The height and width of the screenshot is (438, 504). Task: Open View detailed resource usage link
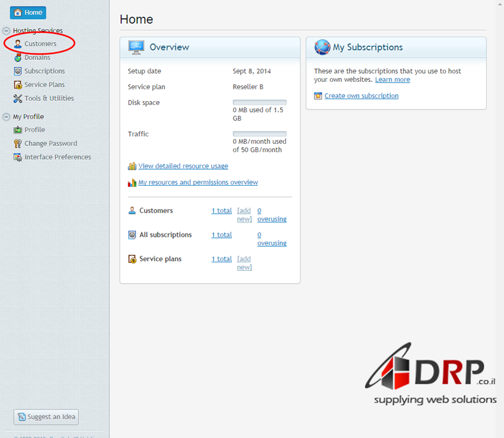183,166
